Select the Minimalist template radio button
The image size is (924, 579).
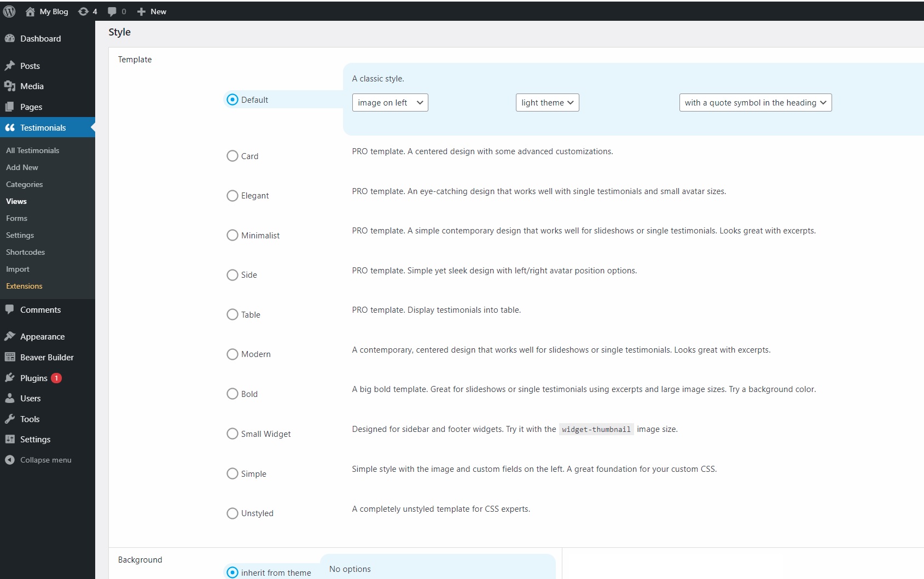(233, 235)
